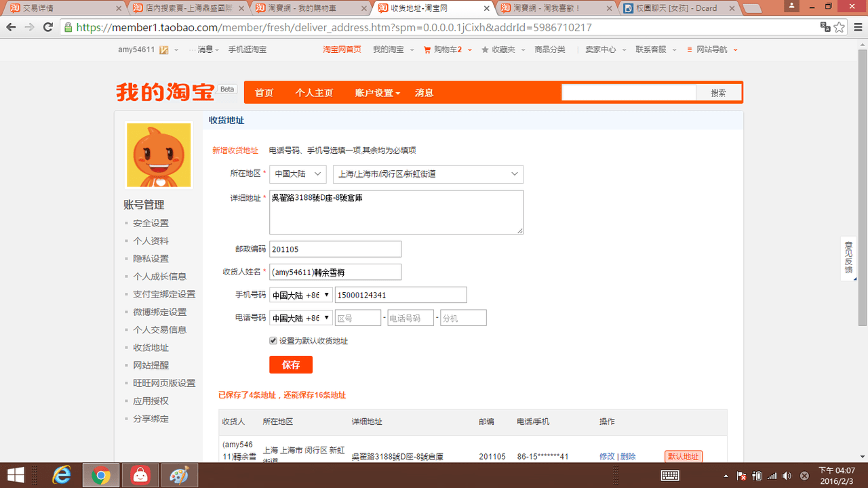
Task: Click the battery power tray icon
Action: coord(757,476)
